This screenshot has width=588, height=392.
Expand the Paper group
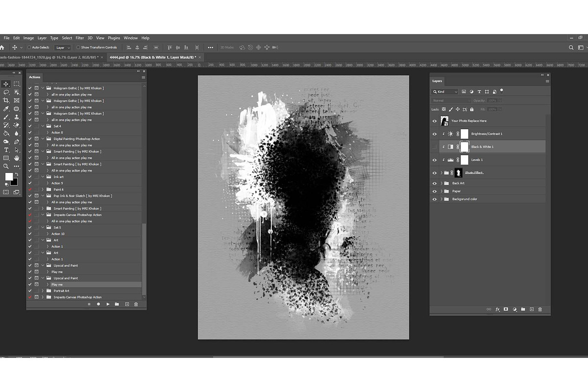pos(441,191)
